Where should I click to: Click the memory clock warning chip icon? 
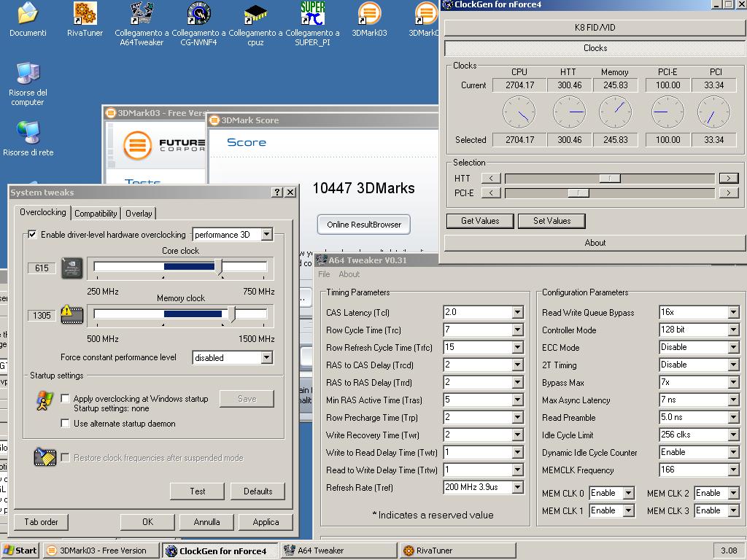pos(72,315)
